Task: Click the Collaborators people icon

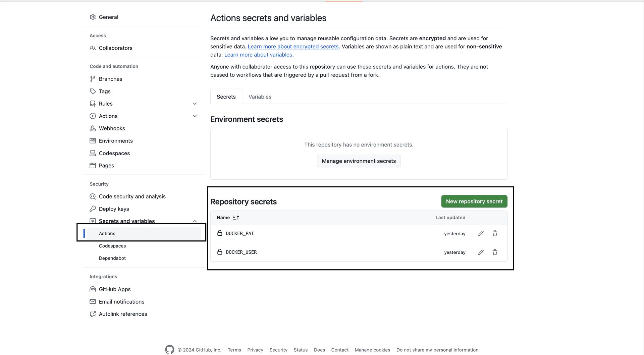Action: click(93, 48)
